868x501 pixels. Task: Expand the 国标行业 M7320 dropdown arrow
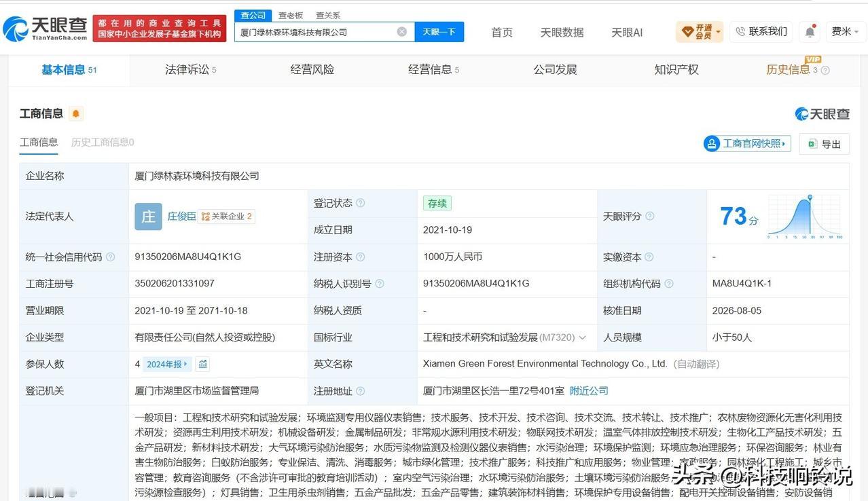click(x=582, y=337)
